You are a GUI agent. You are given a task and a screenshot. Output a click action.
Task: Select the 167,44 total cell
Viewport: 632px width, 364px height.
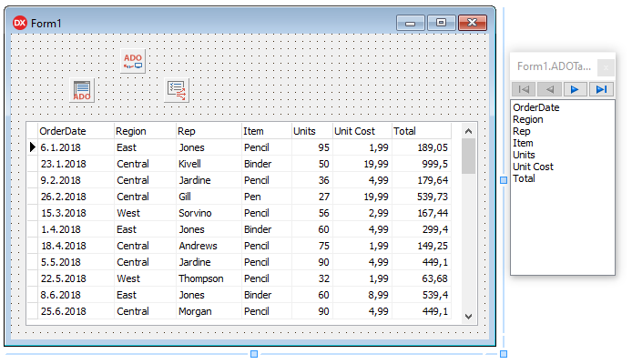(x=422, y=213)
